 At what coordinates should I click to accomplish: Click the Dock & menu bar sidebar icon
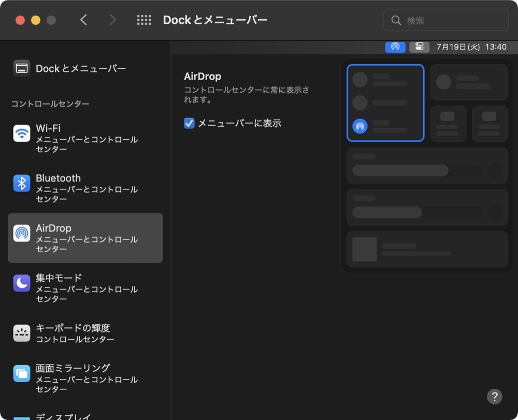click(22, 68)
